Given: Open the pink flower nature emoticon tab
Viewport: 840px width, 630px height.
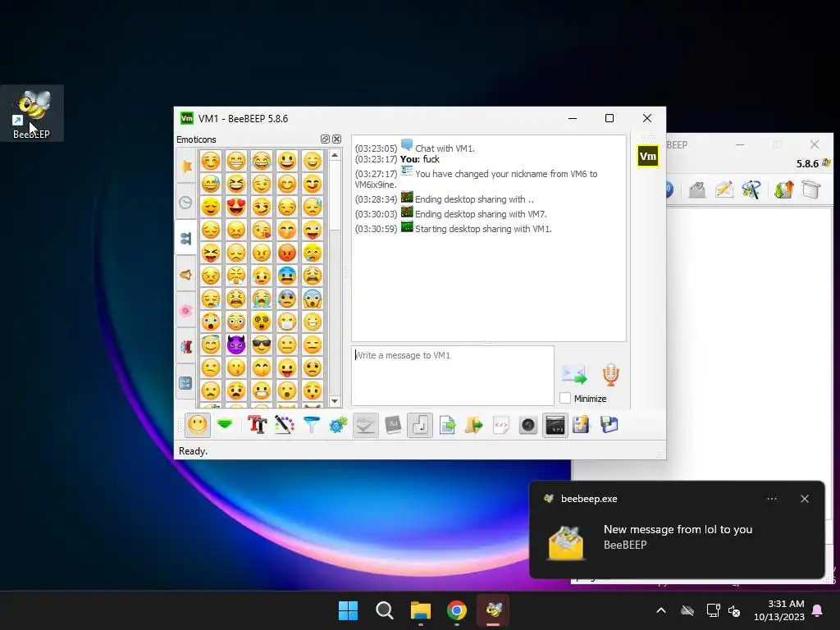Looking at the screenshot, I should click(x=186, y=311).
